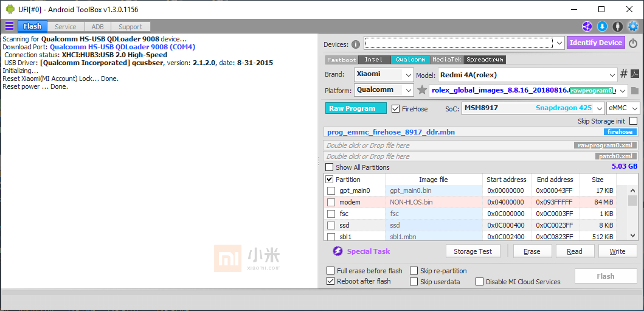This screenshot has width=644, height=311.
Task: Open the PDF document icon
Action: [634, 74]
